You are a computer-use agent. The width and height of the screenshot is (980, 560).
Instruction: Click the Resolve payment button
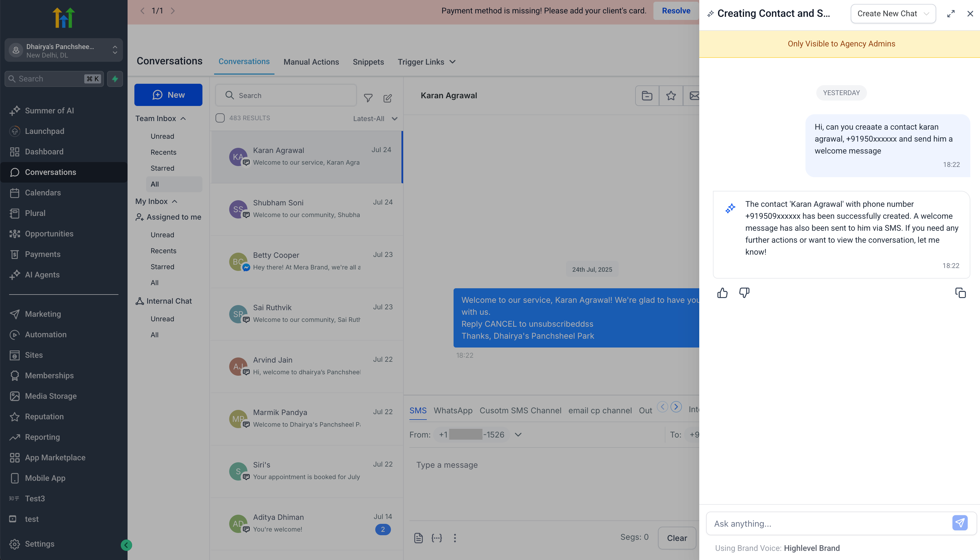(x=676, y=10)
